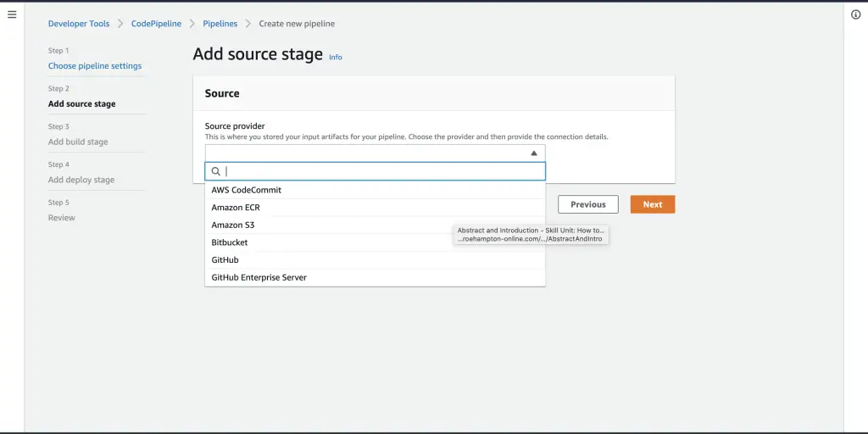The width and height of the screenshot is (868, 434).
Task: Select AWS CodeCommit option
Action: (376, 190)
